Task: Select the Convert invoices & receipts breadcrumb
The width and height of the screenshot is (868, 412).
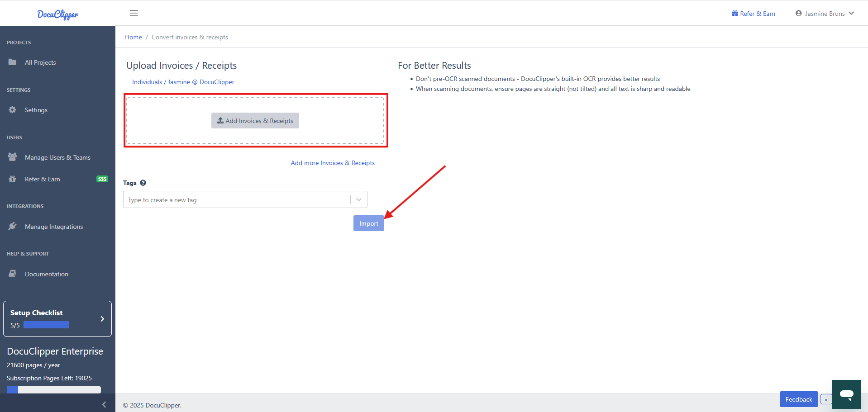Action: pyautogui.click(x=190, y=37)
